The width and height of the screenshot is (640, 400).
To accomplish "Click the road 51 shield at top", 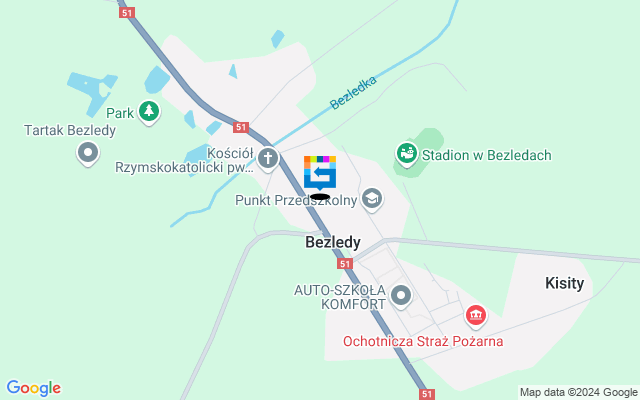I will (x=127, y=13).
